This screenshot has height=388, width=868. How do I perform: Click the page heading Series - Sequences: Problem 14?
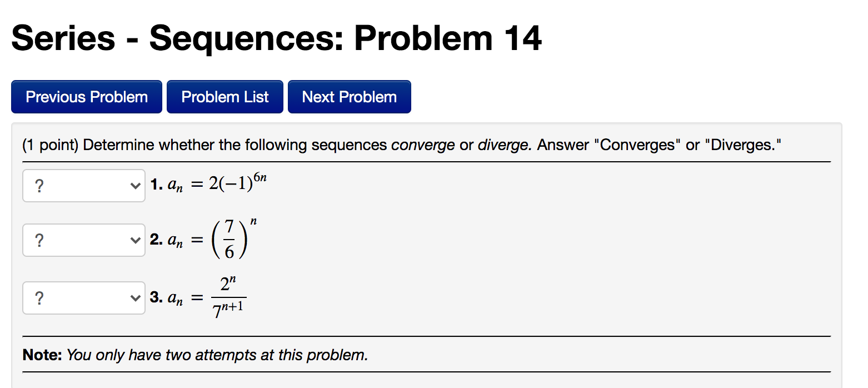[276, 37]
